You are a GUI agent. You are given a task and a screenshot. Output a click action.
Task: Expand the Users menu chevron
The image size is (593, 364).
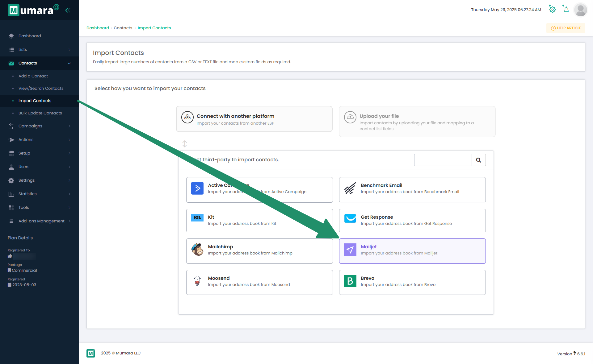[69, 167]
